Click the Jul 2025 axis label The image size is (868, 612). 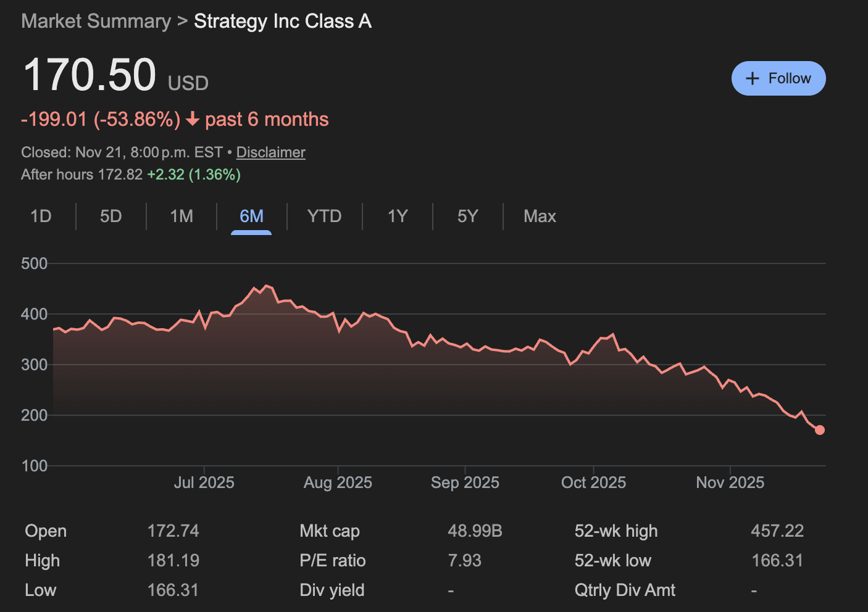[204, 482]
